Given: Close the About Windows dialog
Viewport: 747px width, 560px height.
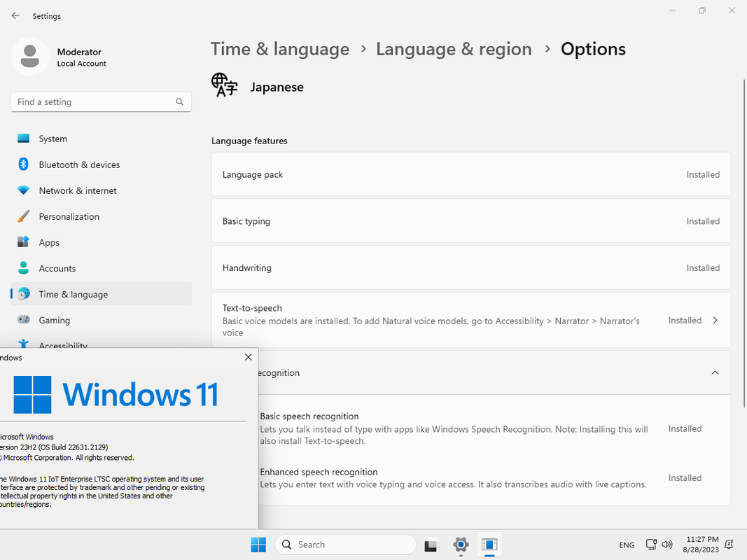Looking at the screenshot, I should pos(249,357).
